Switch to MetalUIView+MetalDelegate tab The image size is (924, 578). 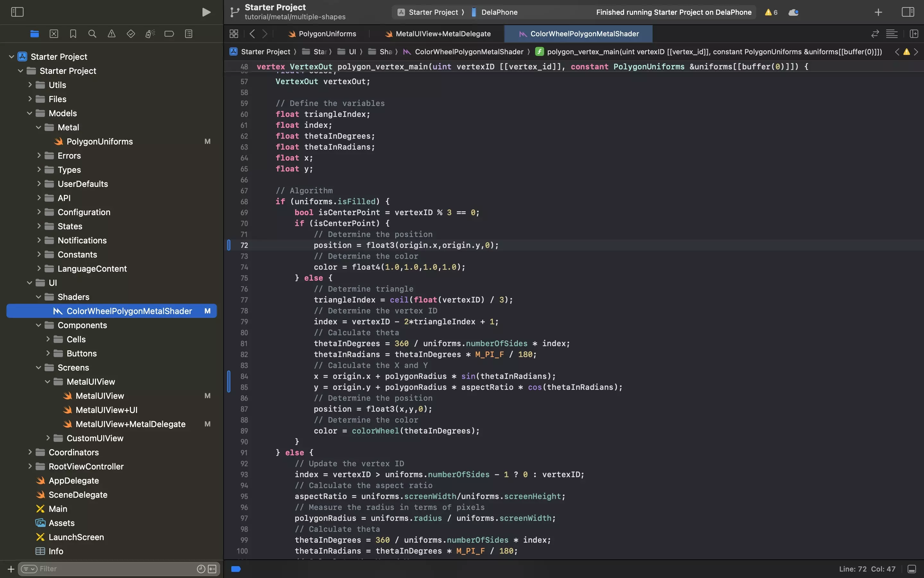(x=438, y=34)
